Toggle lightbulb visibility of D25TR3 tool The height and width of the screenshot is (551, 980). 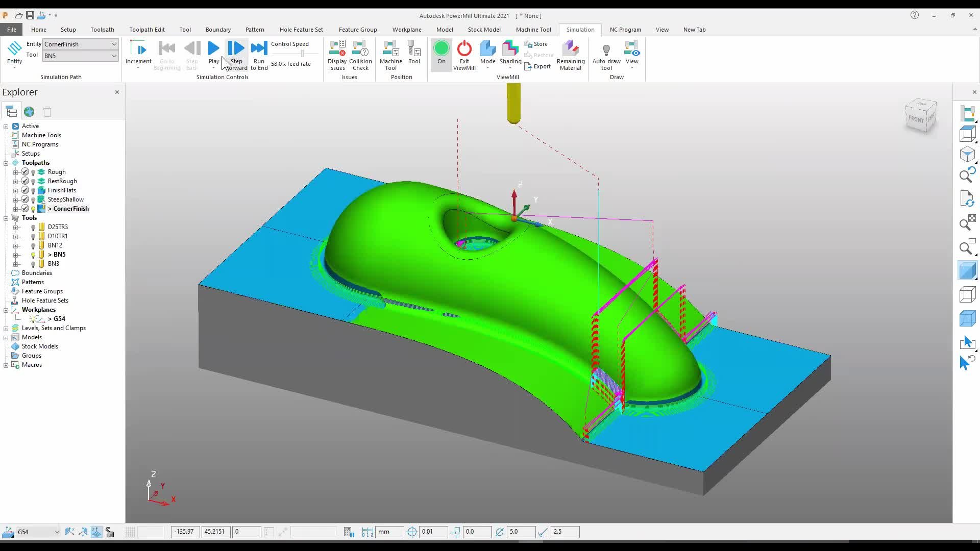pyautogui.click(x=33, y=227)
